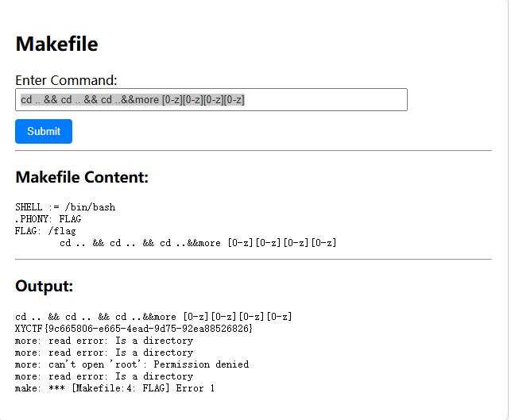This screenshot has width=511, height=420.
Task: Click the divider line above the Output heading
Action: click(x=254, y=259)
